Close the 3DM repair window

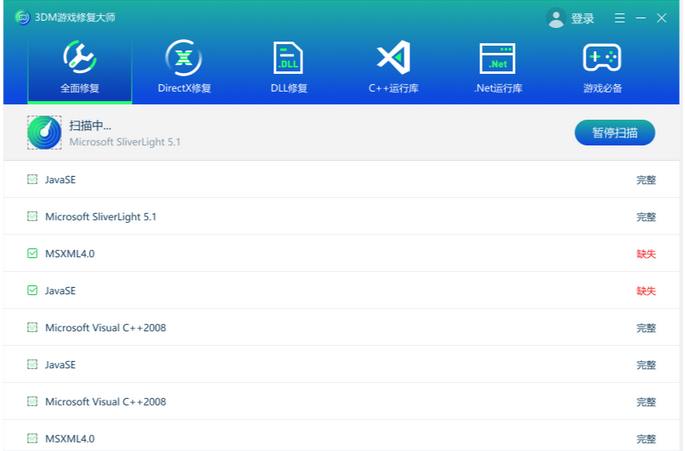(x=661, y=18)
